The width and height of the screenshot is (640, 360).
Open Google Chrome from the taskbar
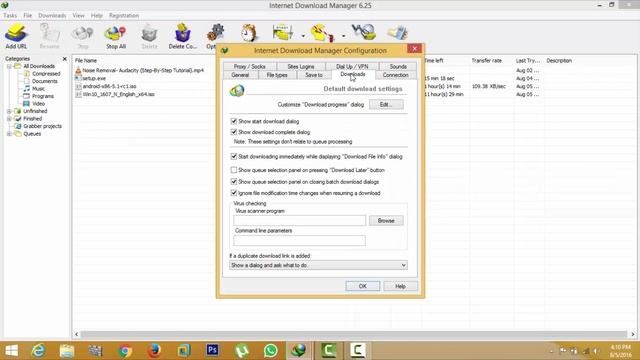[125, 351]
